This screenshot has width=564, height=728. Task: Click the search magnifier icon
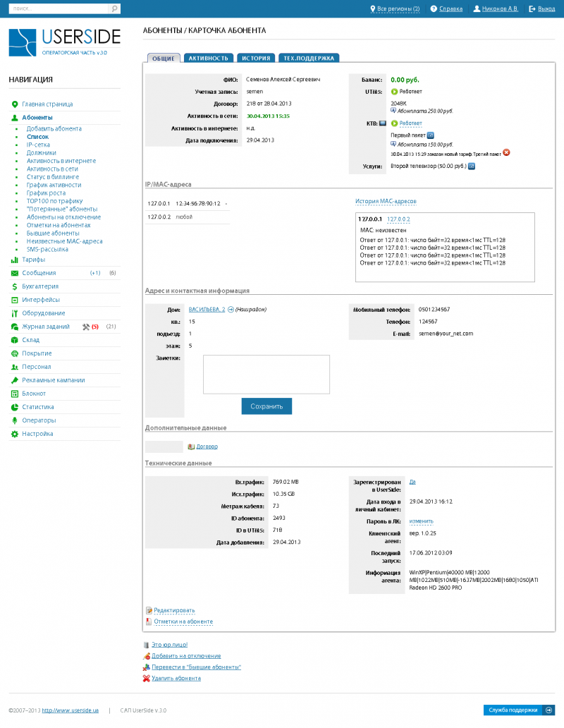114,9
